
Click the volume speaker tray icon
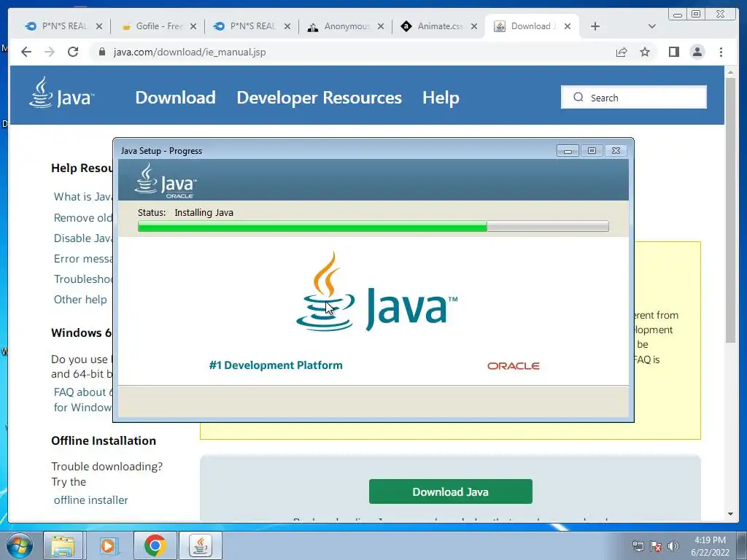pyautogui.click(x=673, y=546)
